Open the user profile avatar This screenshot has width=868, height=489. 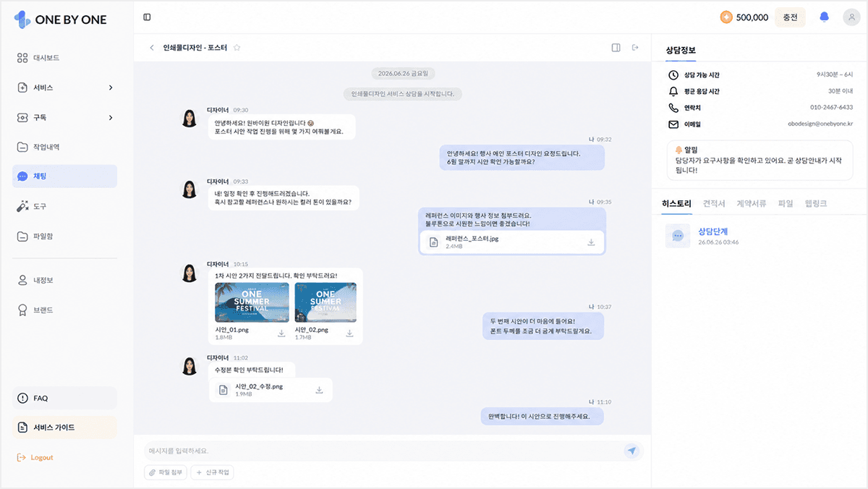[x=851, y=17]
